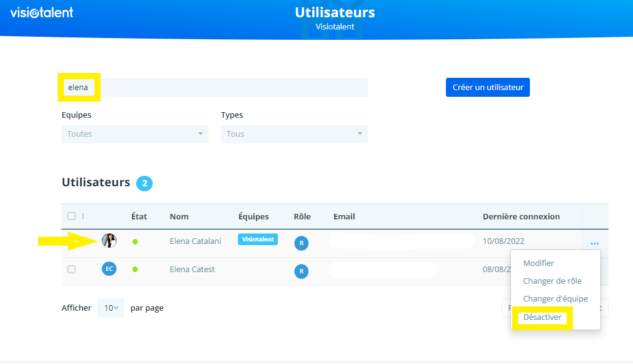
Task: Click the R role badge for Elena Catalani
Action: click(301, 243)
